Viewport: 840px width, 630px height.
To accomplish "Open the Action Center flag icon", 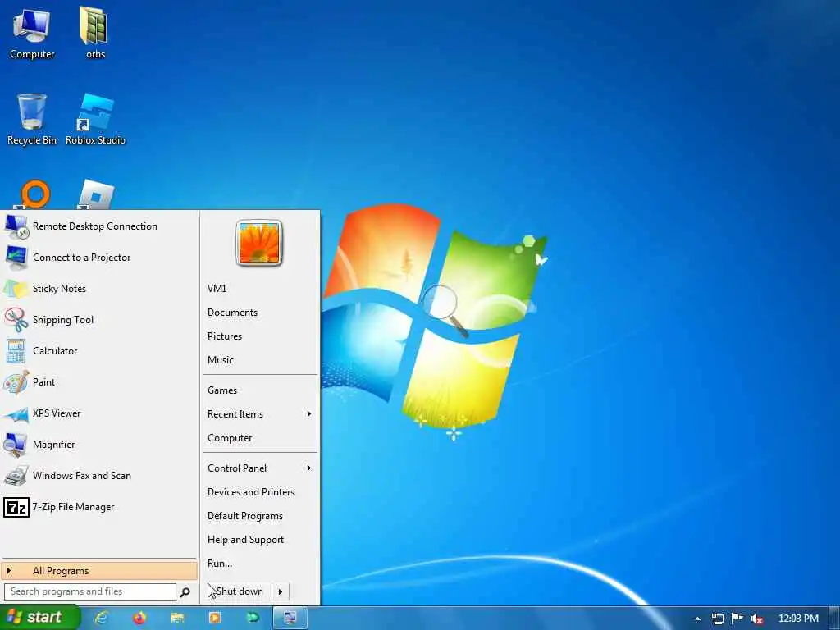I will pos(737,619).
